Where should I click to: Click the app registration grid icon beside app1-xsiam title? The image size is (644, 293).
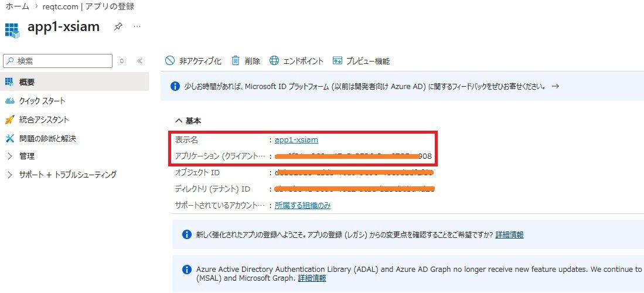[12, 30]
